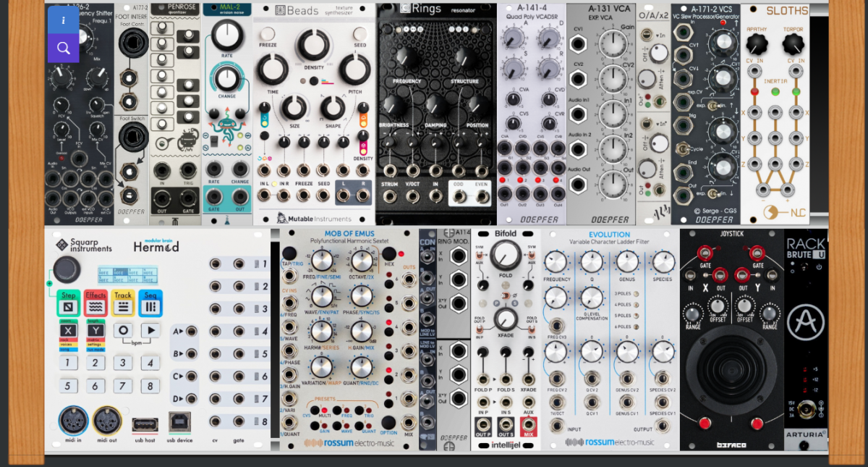Adjust the MAL-2 CHANGE knob

[x=227, y=78]
